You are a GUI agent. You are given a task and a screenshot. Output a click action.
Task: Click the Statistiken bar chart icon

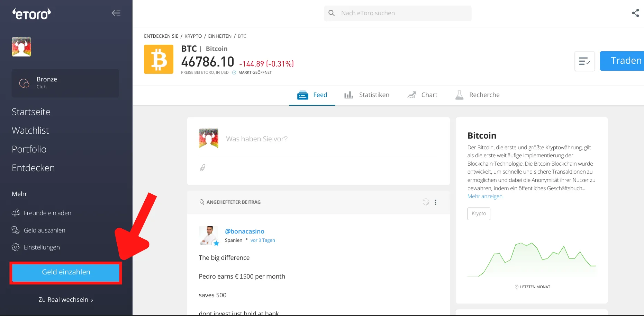tap(349, 95)
